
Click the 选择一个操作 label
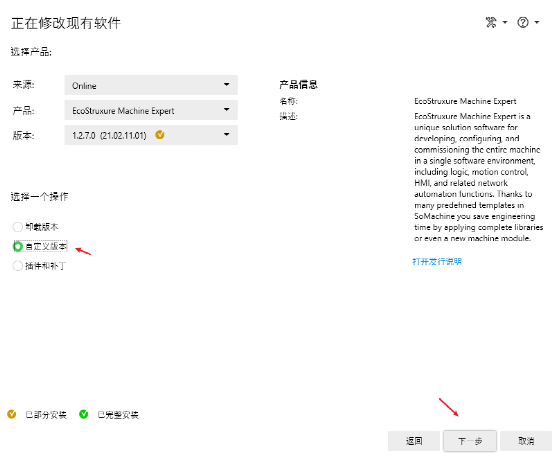pyautogui.click(x=39, y=196)
